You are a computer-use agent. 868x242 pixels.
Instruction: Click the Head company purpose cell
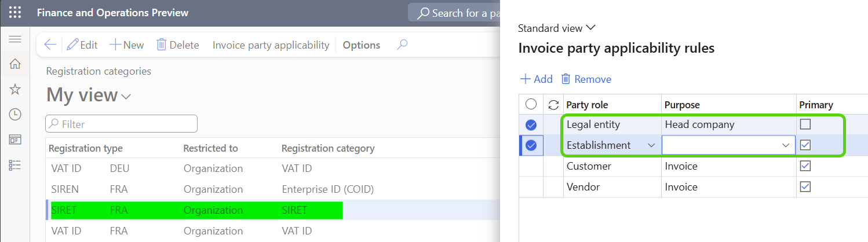click(x=729, y=124)
